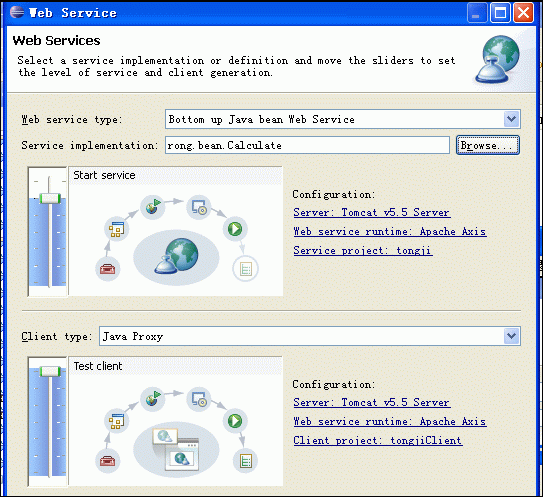Click the globe and bell service icon in diagram center
The width and height of the screenshot is (543, 497).
tap(177, 257)
